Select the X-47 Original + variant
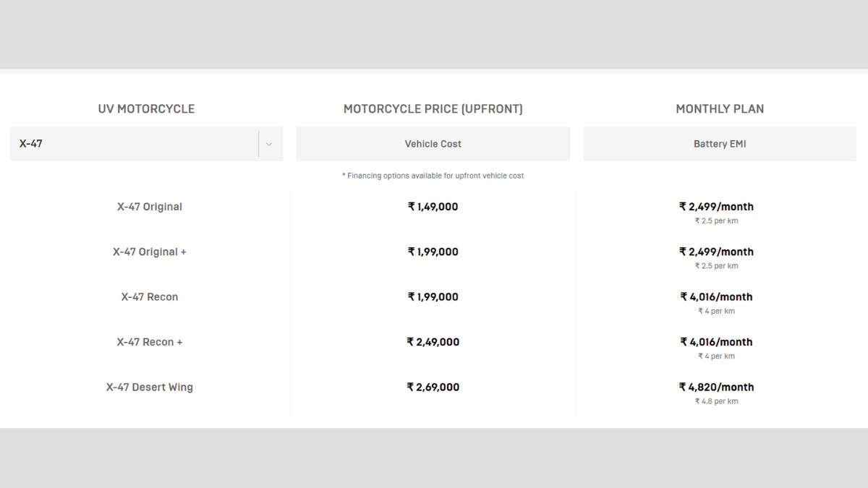This screenshot has height=488, width=868. (x=150, y=252)
